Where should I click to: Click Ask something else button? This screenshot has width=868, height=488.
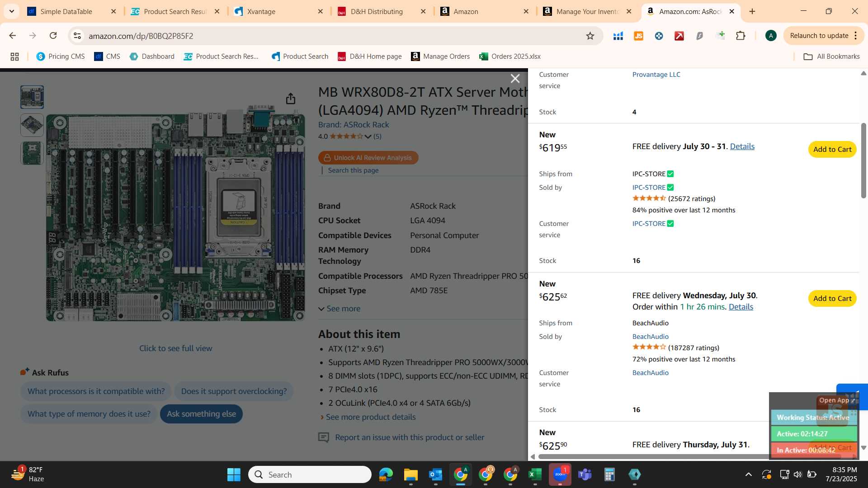point(201,414)
